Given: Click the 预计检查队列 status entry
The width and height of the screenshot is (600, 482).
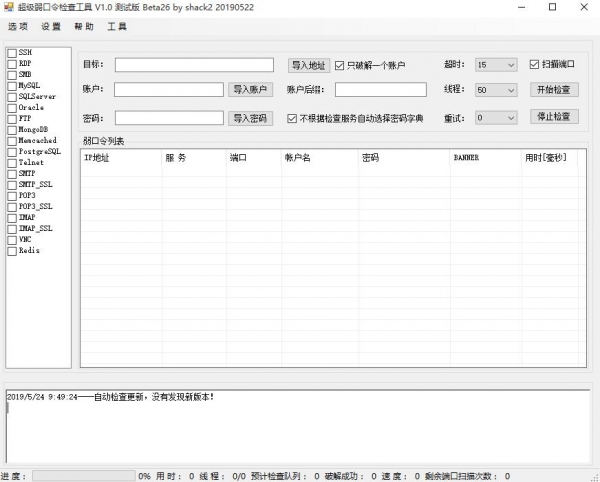Looking at the screenshot, I should (x=285, y=476).
